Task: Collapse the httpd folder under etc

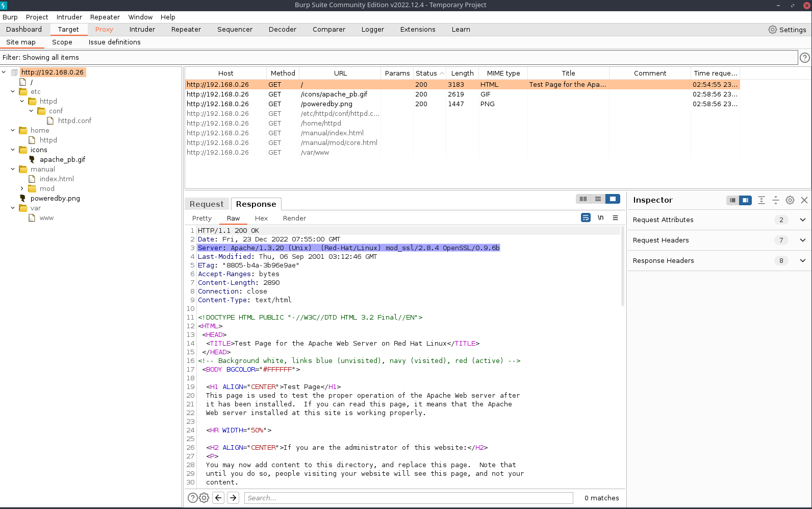Action: pyautogui.click(x=22, y=101)
